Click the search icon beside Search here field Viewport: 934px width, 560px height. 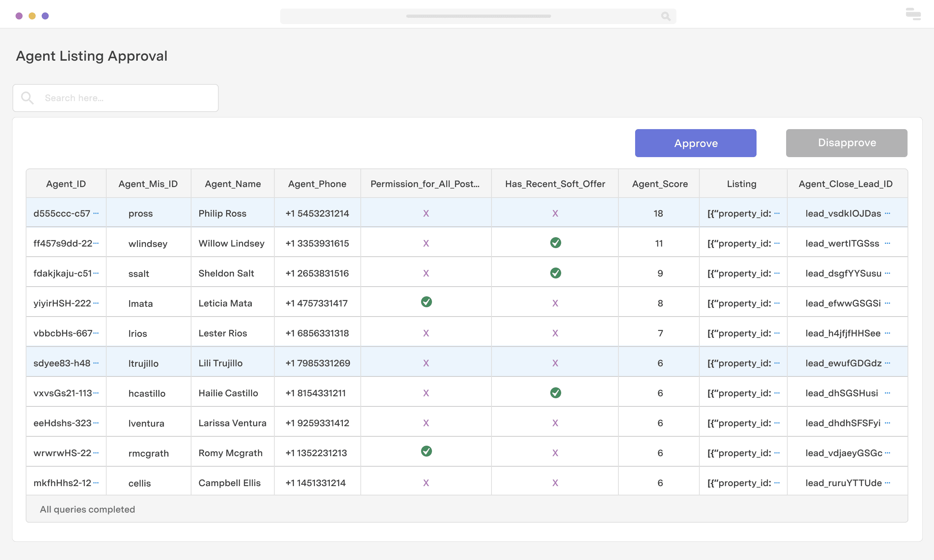(x=27, y=98)
